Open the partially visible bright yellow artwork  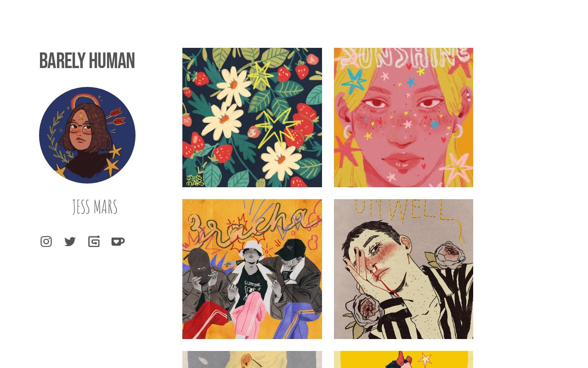coord(403,359)
